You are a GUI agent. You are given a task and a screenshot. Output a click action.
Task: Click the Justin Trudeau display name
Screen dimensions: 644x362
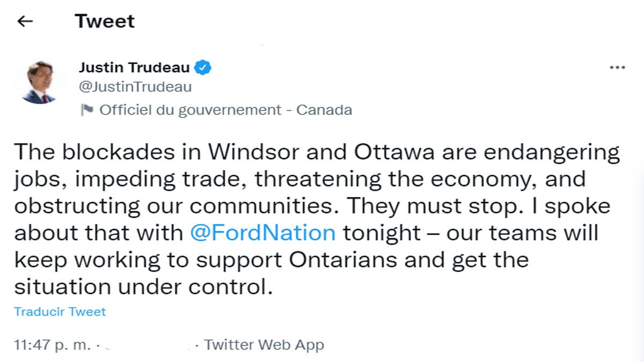[x=135, y=67]
